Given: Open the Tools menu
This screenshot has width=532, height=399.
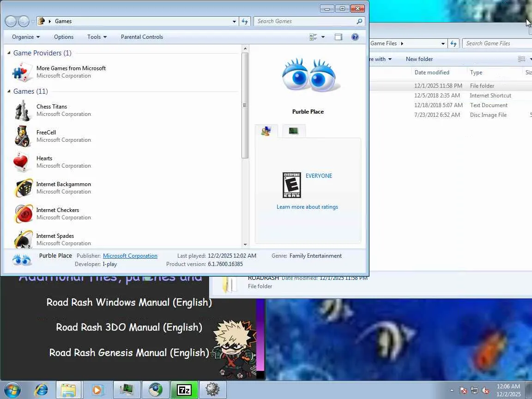Looking at the screenshot, I should (97, 37).
